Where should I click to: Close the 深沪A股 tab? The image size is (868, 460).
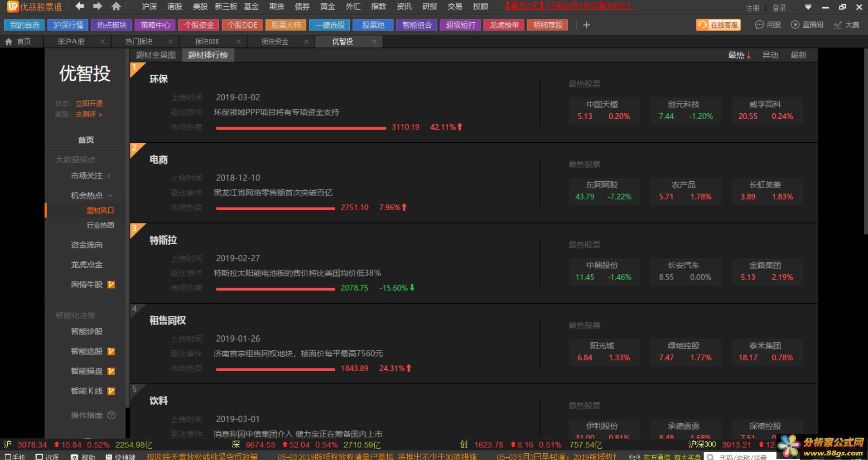pyautogui.click(x=102, y=42)
